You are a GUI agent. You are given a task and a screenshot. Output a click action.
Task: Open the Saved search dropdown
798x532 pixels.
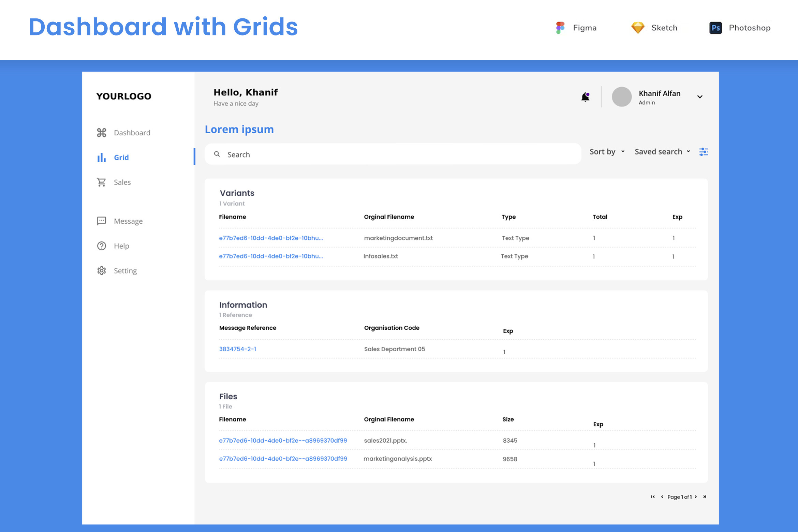click(x=662, y=152)
